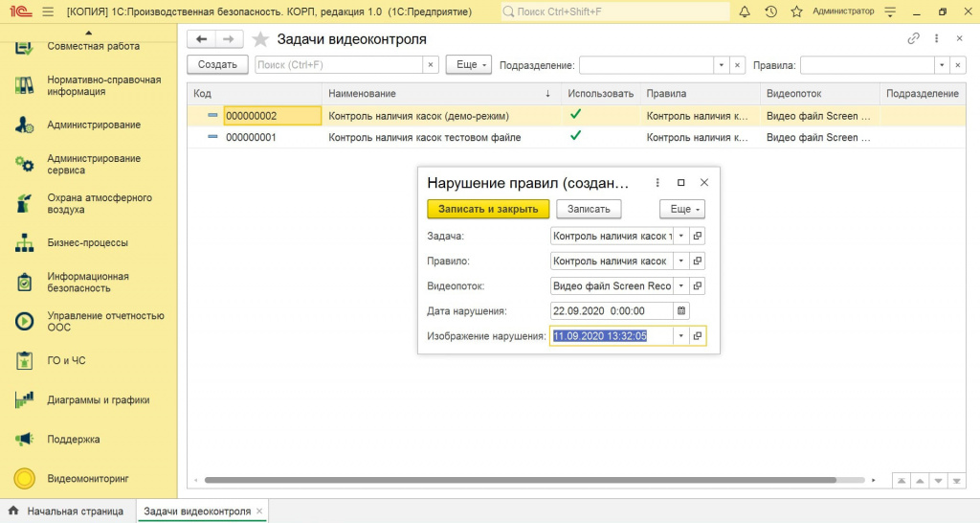
Task: Open the Еще menu in list toolbar
Action: click(x=469, y=64)
